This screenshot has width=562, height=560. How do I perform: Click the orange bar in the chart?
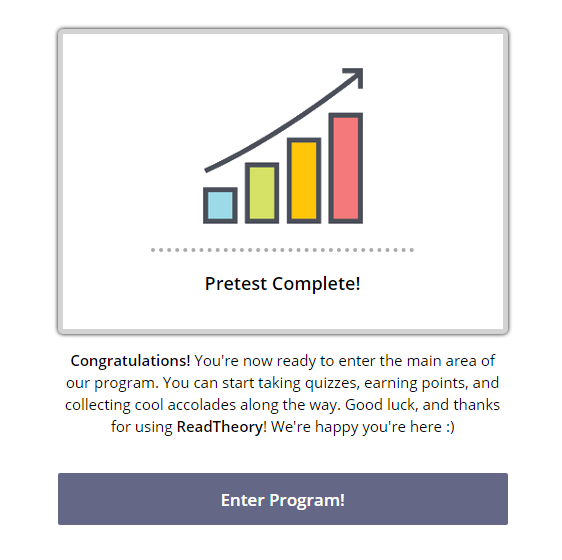[304, 181]
